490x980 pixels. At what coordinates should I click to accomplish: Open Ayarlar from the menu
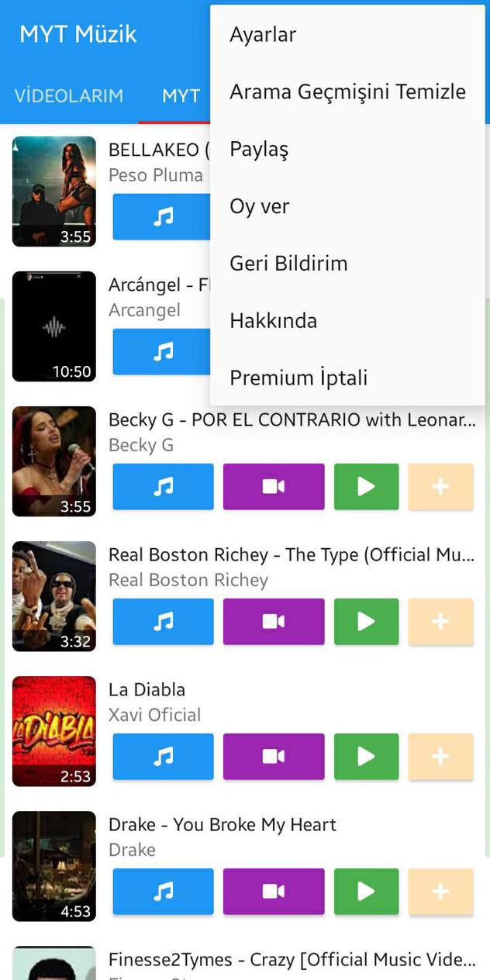coord(262,34)
